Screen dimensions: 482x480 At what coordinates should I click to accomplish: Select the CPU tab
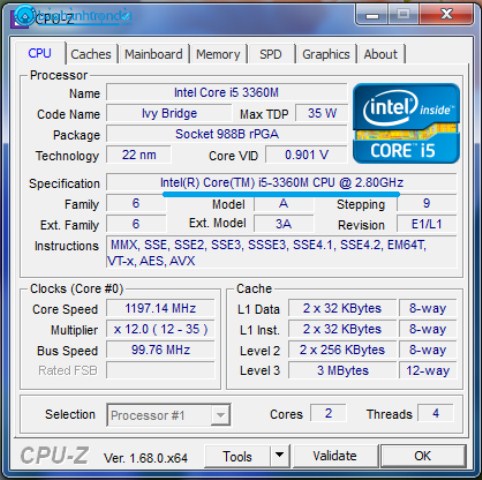point(40,53)
